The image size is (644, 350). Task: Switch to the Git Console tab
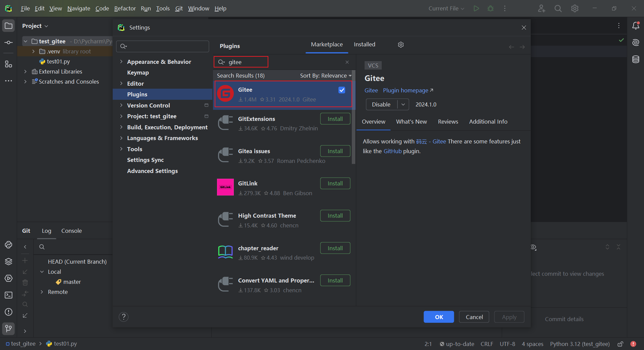(71, 231)
